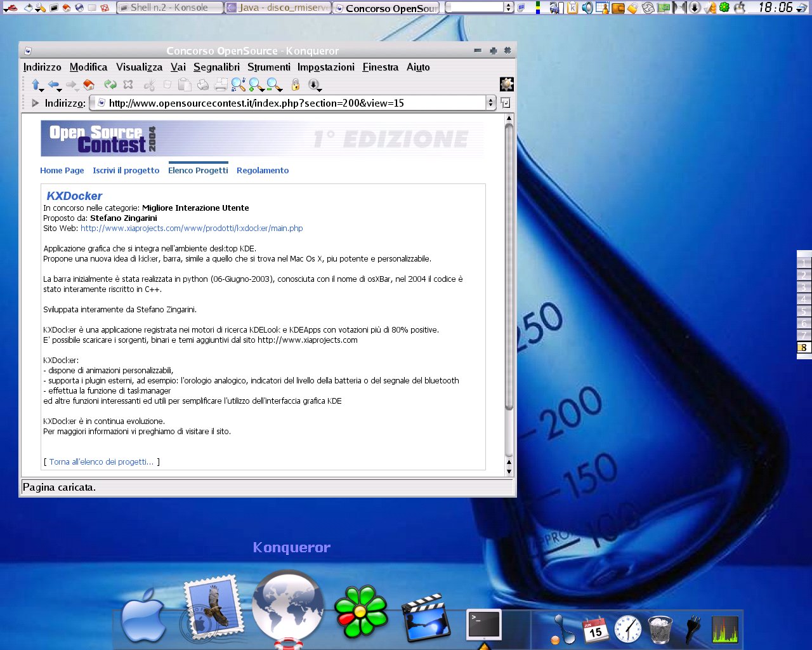Open the calendar icon in the dock
The image size is (812, 650).
pos(595,630)
